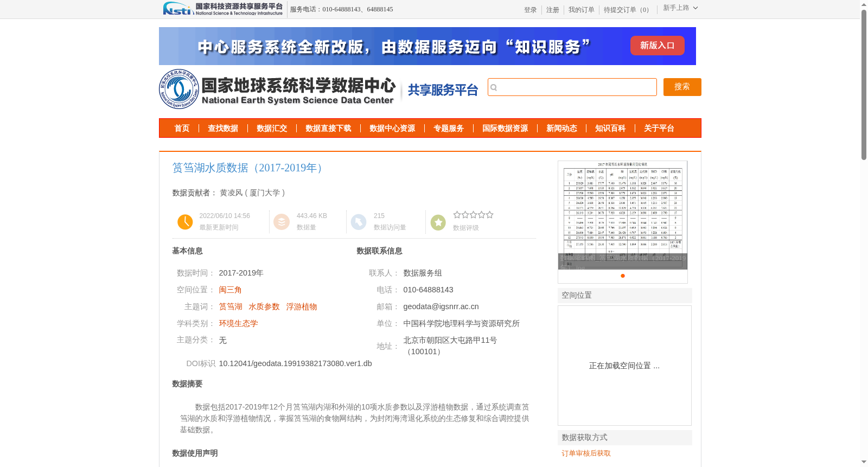Screen dimensions: 868x467
Task: Click the data size value 443.46 KB
Action: click(x=311, y=216)
